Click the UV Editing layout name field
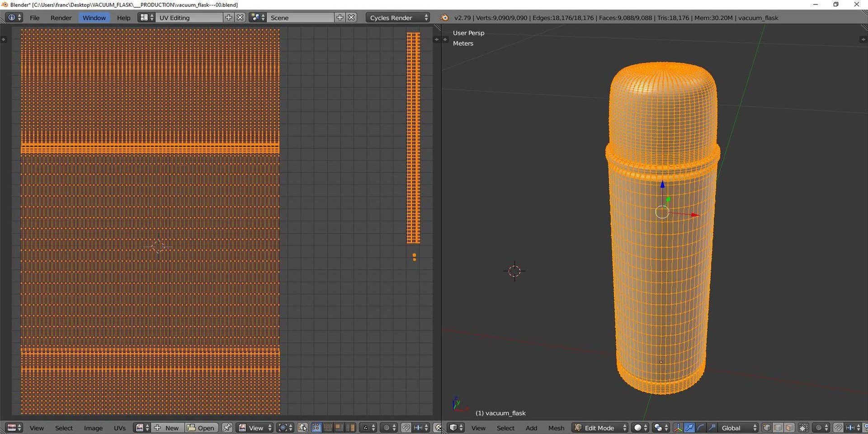The width and height of the screenshot is (868, 434). point(189,18)
